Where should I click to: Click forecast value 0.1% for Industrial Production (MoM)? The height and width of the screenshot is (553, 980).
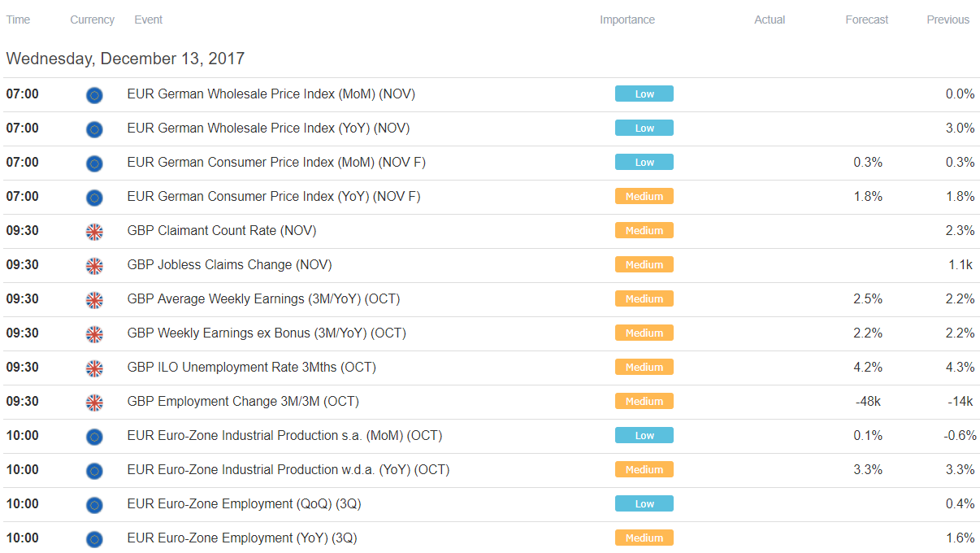tap(868, 436)
